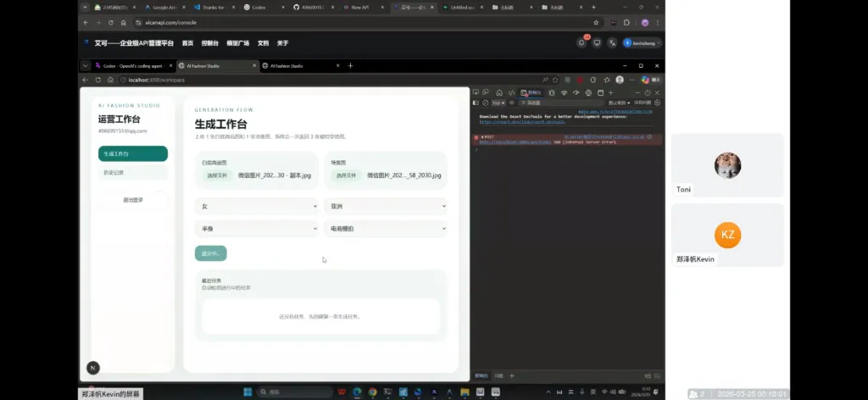Screen dimensions: 868x400
Task: Open the DevTools Memory chip icon
Action: coord(588,92)
